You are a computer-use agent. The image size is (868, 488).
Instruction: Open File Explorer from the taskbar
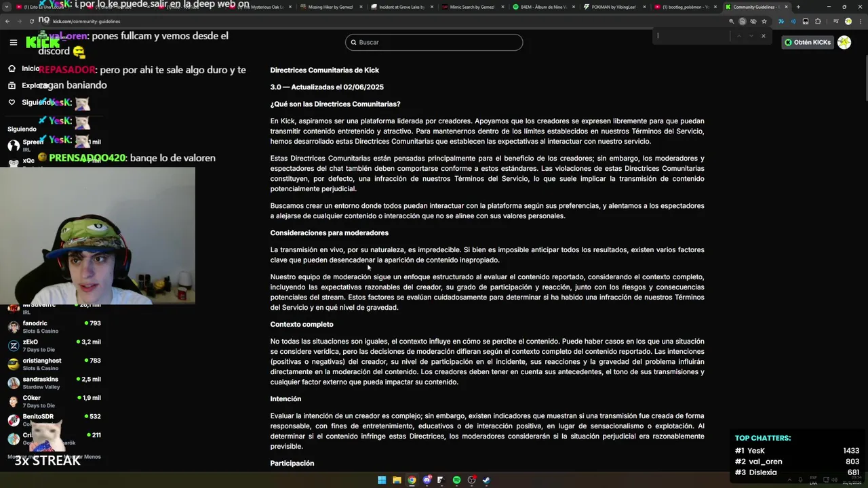tap(397, 480)
